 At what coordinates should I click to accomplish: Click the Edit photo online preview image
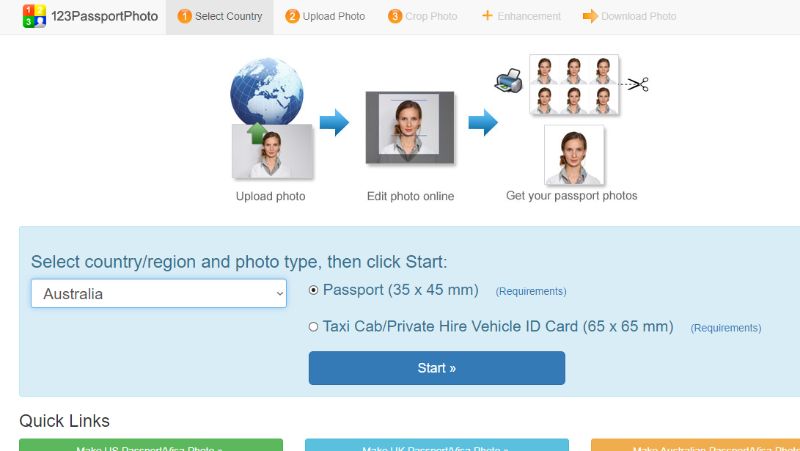tap(410, 128)
